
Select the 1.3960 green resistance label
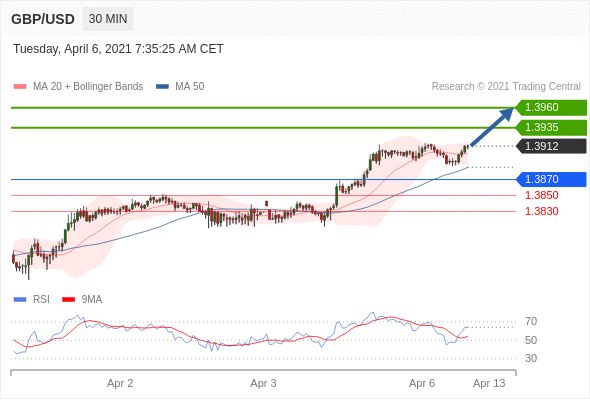(551, 108)
